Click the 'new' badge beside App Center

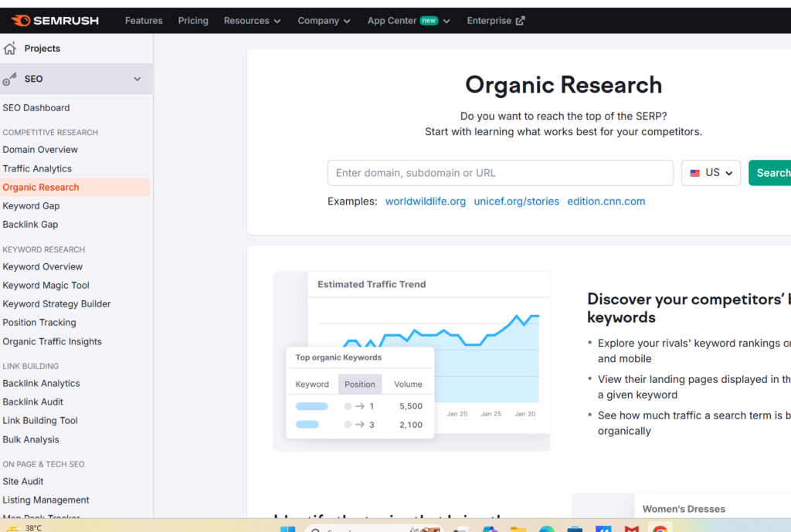coord(429,21)
